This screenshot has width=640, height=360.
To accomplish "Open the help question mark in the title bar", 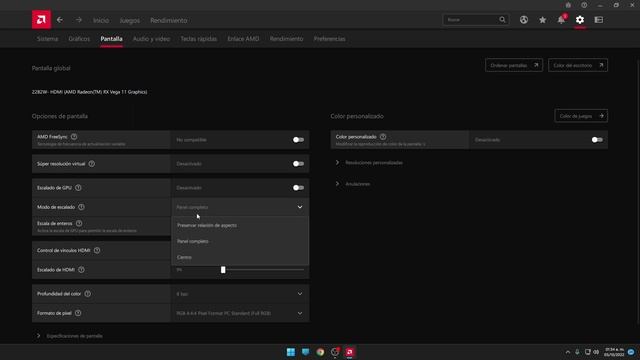I will tap(584, 5).
